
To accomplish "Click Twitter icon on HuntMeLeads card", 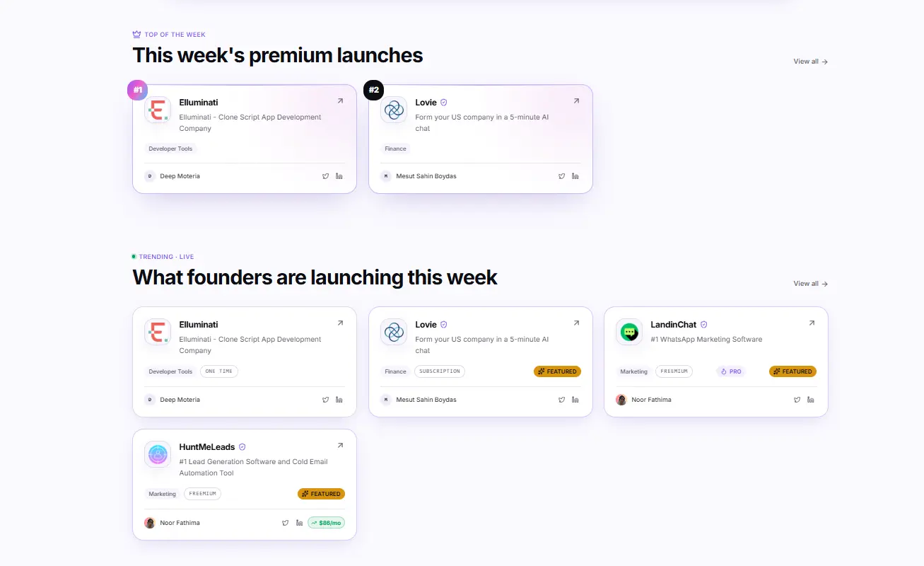I will [286, 523].
